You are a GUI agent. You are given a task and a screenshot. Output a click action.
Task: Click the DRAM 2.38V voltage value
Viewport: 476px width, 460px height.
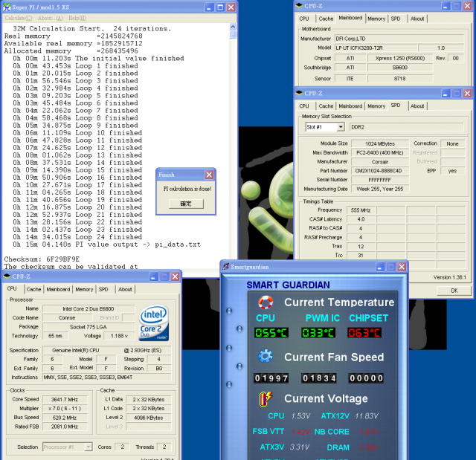pos(369,447)
